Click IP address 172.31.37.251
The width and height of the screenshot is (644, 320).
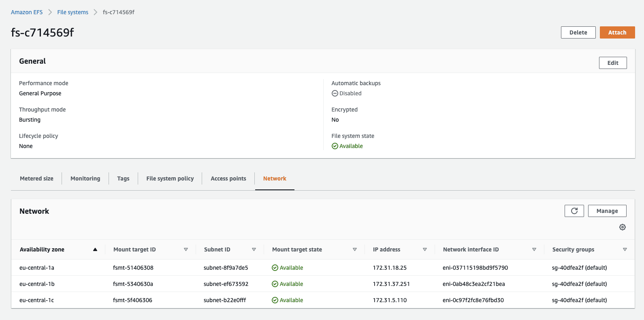point(391,284)
